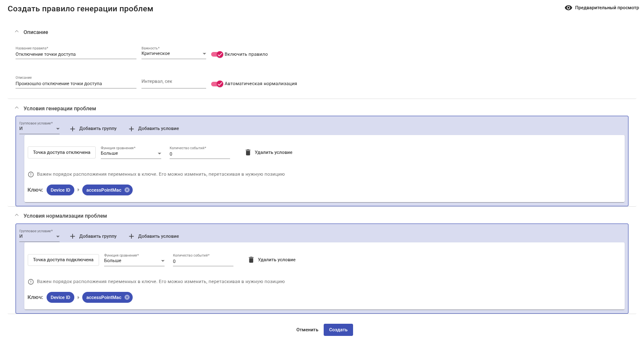
Task: Click the 'Интервал, сек' input field
Action: pyautogui.click(x=173, y=82)
